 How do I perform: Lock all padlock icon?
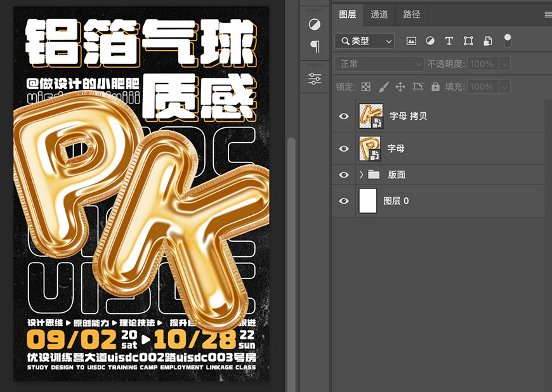pos(435,86)
